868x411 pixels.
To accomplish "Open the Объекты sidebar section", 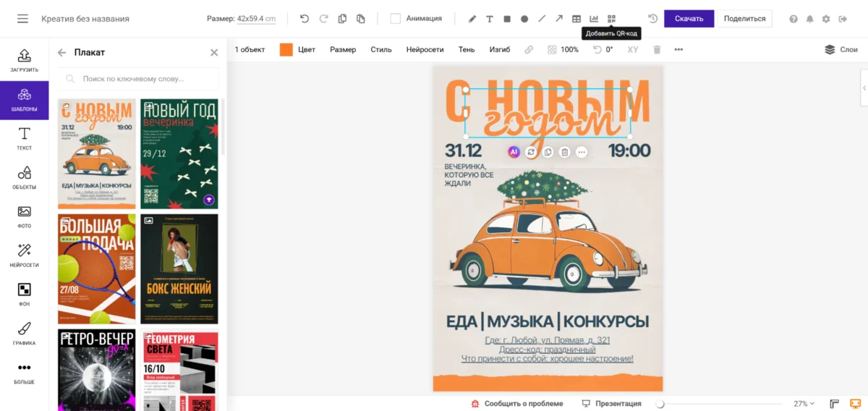I will (25, 178).
